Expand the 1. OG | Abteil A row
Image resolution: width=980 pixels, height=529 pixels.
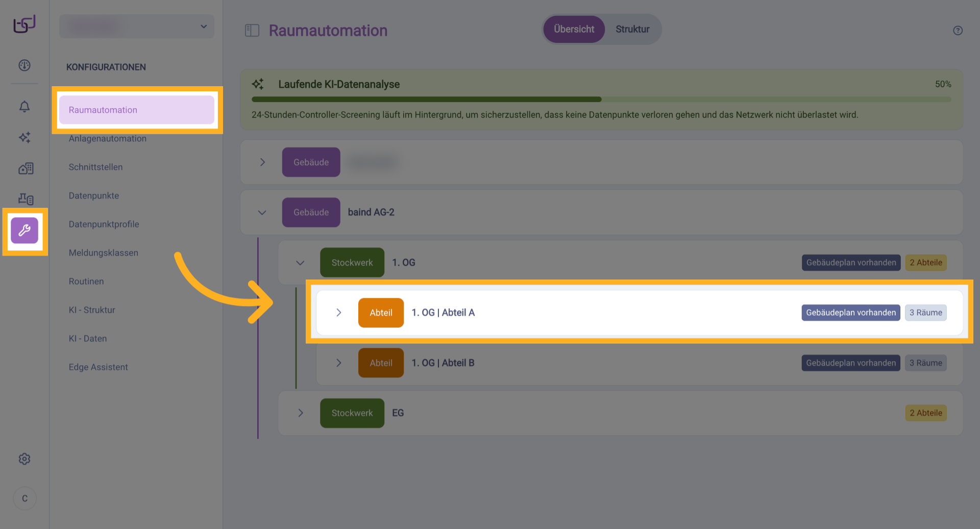[x=338, y=313]
